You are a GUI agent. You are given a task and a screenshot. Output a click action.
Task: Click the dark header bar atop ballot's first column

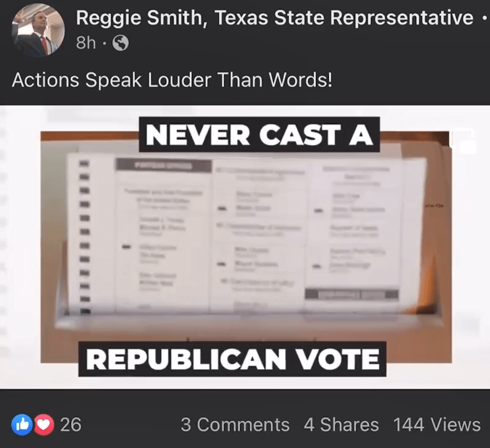pos(163,165)
